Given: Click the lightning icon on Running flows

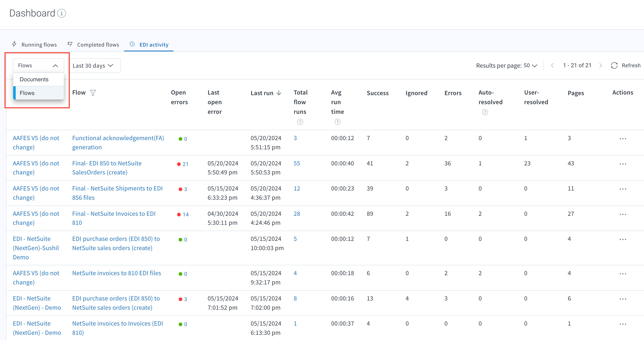Looking at the screenshot, I should tap(14, 44).
